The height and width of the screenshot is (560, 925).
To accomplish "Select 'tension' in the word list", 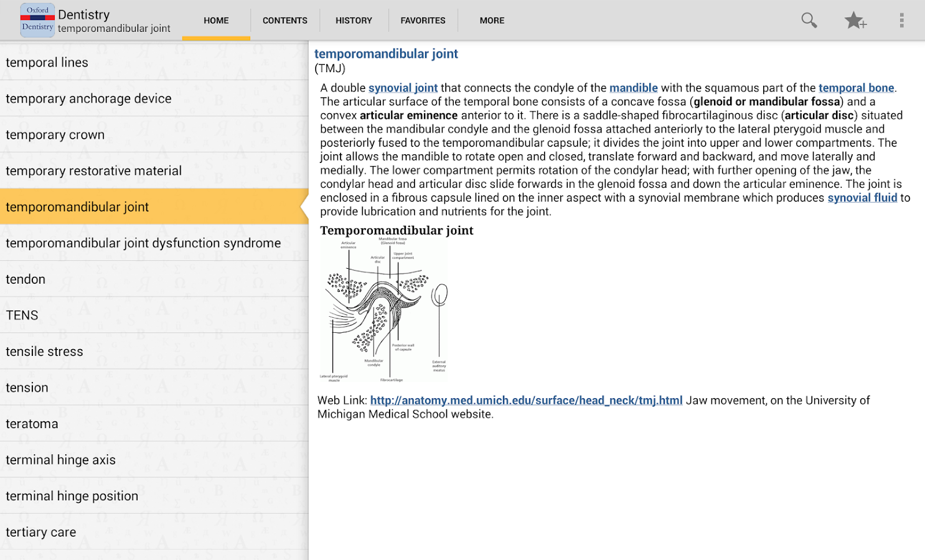I will (154, 387).
